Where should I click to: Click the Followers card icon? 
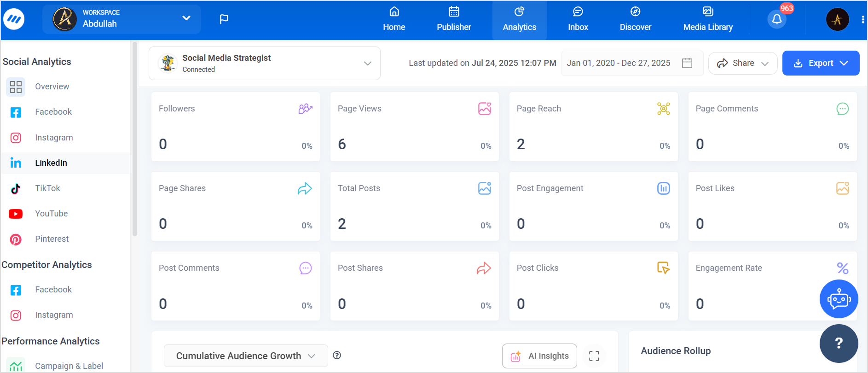(306, 109)
